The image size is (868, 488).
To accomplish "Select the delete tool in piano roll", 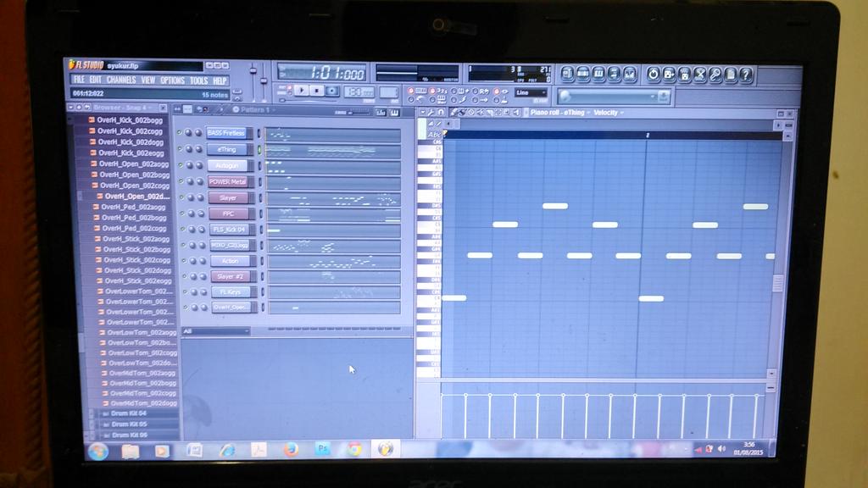I will pyautogui.click(x=471, y=113).
